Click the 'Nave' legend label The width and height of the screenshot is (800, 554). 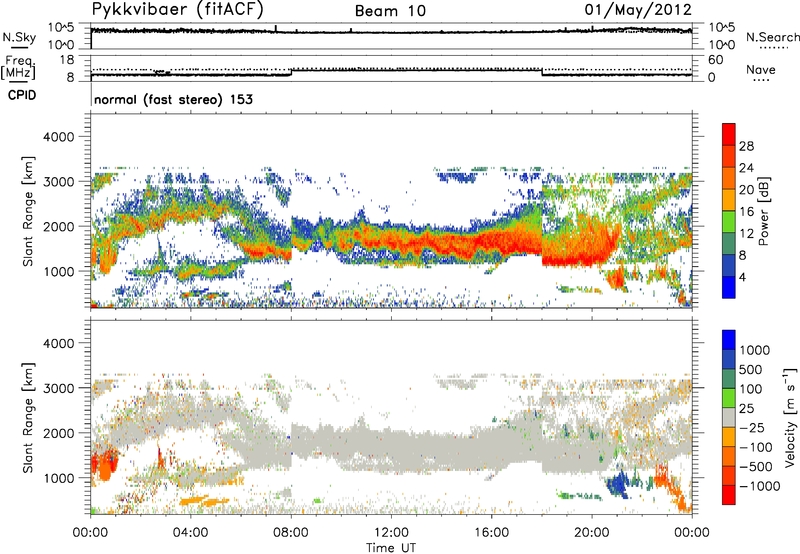tap(761, 69)
